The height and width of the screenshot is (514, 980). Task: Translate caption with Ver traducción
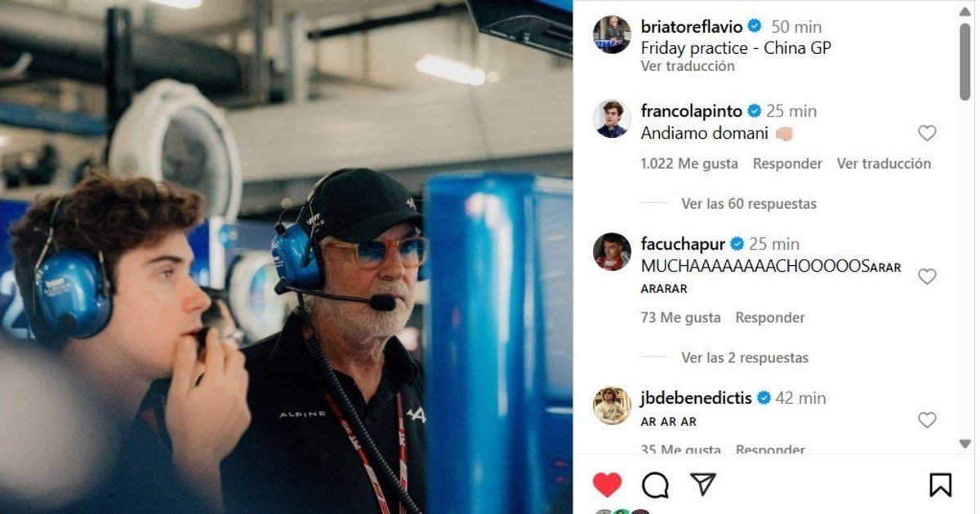[x=688, y=66]
